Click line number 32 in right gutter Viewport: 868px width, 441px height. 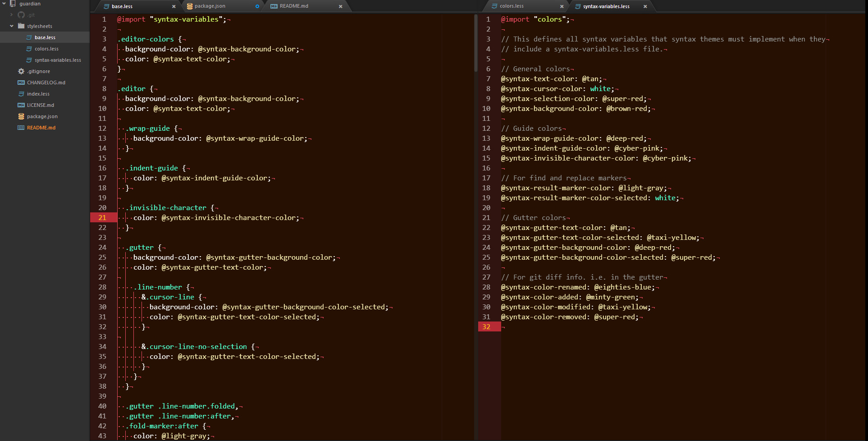pyautogui.click(x=486, y=327)
